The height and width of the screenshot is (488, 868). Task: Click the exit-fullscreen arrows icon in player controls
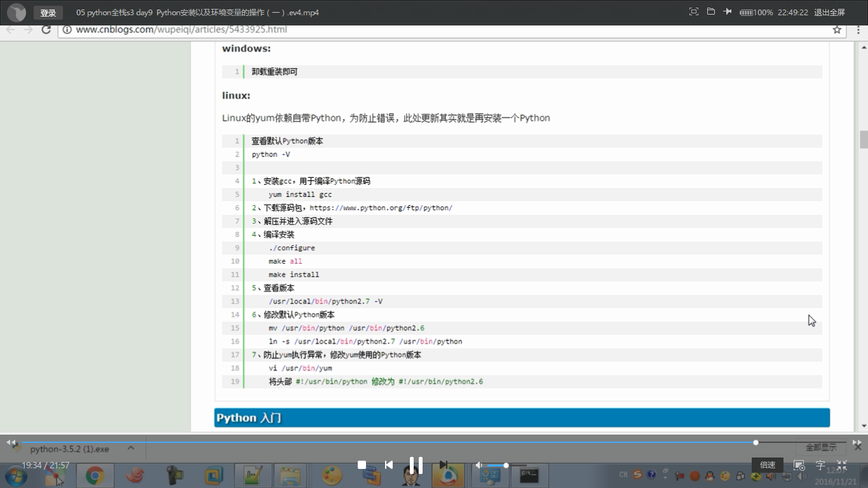coord(842,465)
